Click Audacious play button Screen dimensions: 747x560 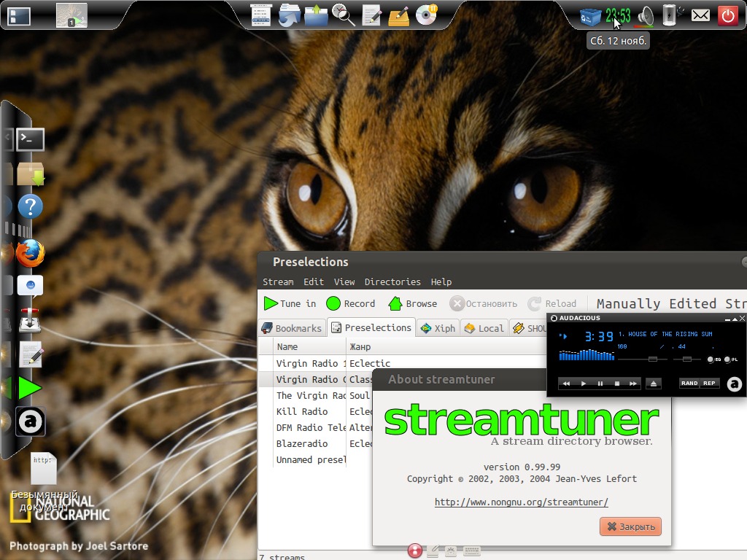(583, 384)
